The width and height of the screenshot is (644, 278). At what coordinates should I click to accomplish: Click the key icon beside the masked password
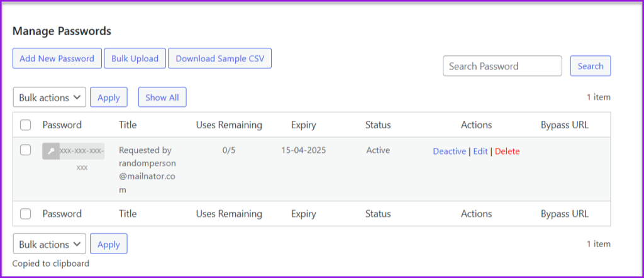coord(51,152)
